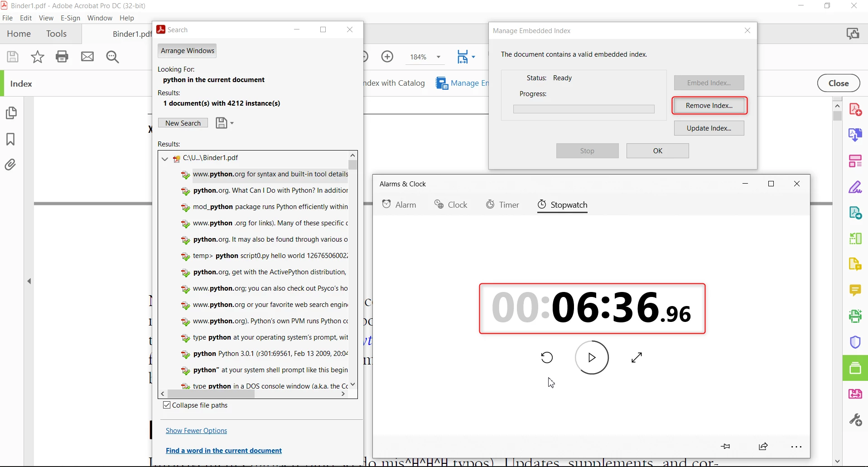Pin the Alarms & Clock window on top
The height and width of the screenshot is (467, 868).
726,447
